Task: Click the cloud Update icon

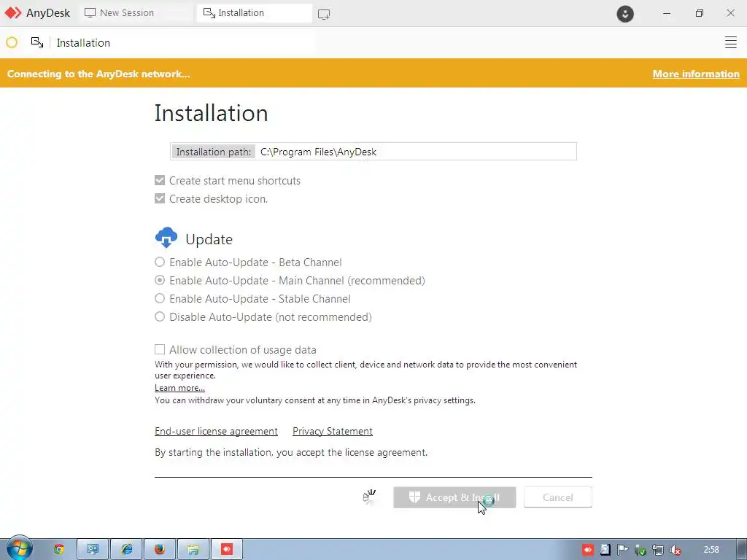Action: [x=166, y=238]
